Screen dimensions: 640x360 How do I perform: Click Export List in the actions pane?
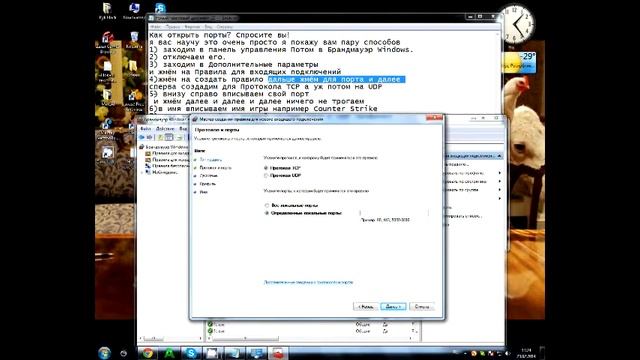pyautogui.click(x=463, y=216)
